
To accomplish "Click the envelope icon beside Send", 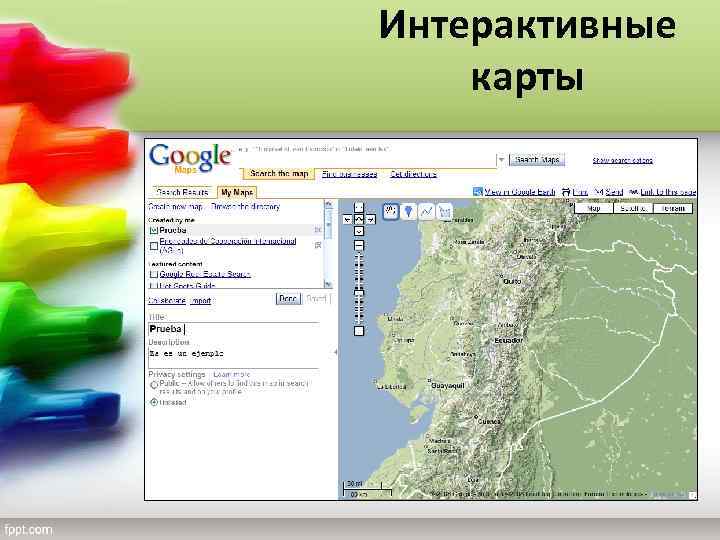I will coord(598,191).
